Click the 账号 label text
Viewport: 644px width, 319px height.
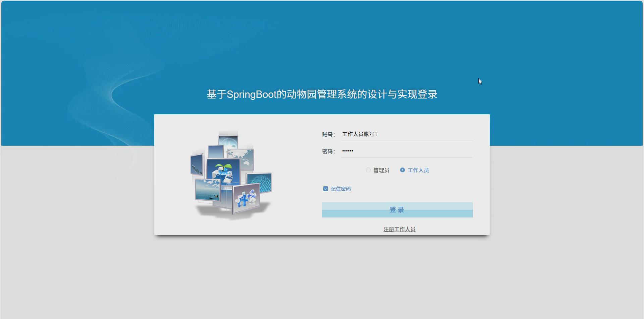328,134
